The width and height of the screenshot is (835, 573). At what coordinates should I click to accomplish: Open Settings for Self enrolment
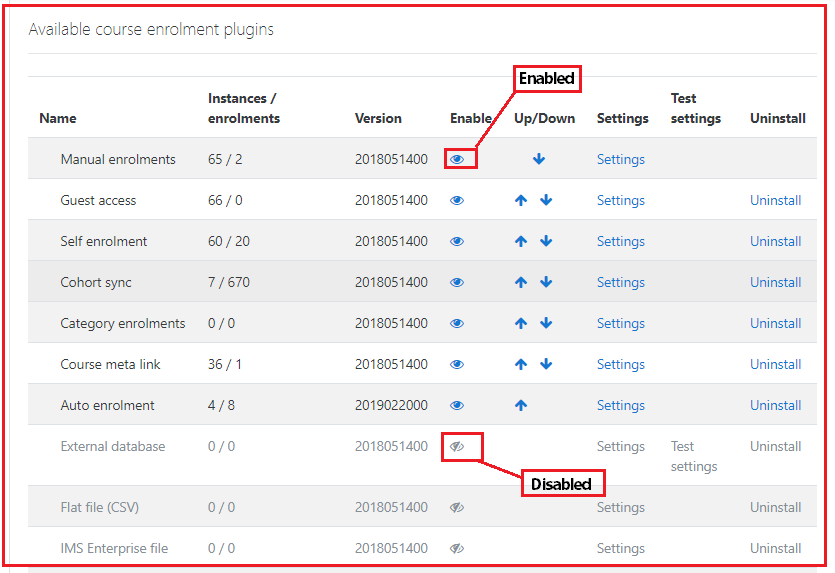pos(620,241)
